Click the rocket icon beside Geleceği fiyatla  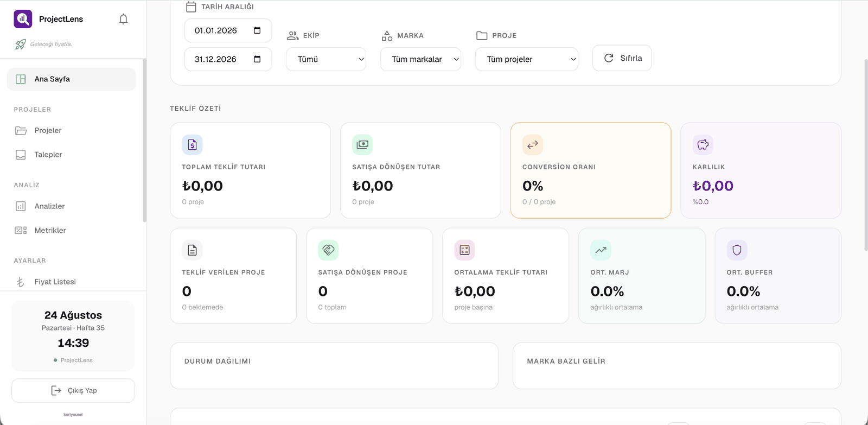point(20,45)
